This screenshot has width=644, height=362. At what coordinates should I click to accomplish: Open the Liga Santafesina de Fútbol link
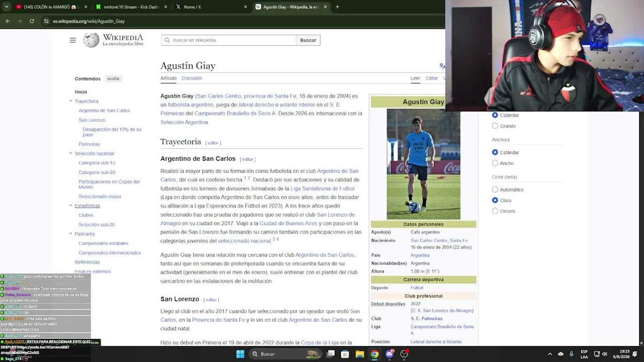(x=323, y=189)
